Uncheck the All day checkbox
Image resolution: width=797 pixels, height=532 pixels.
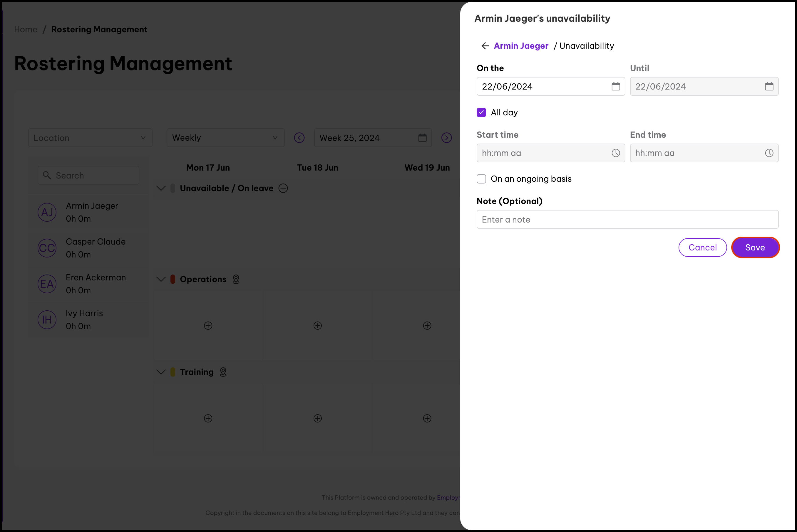481,113
